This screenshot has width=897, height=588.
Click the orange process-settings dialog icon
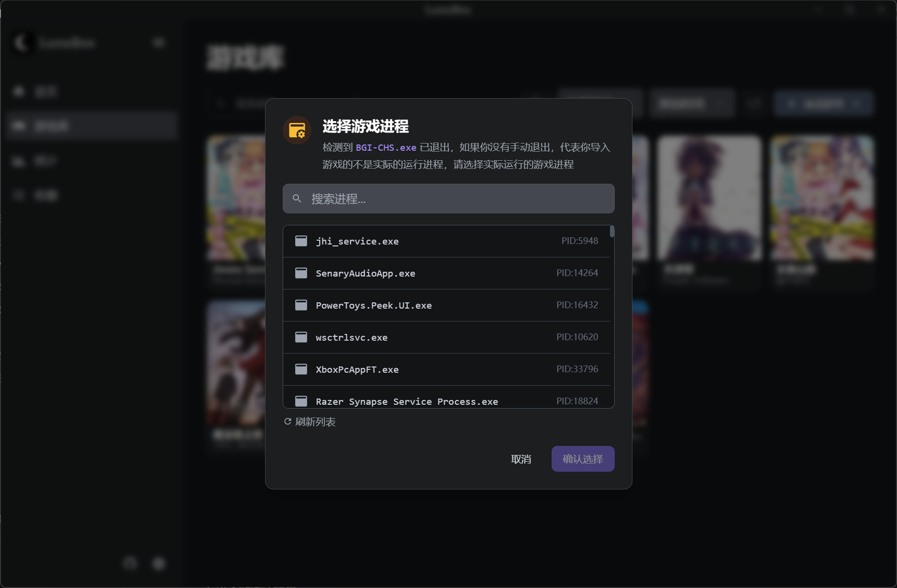pyautogui.click(x=297, y=130)
